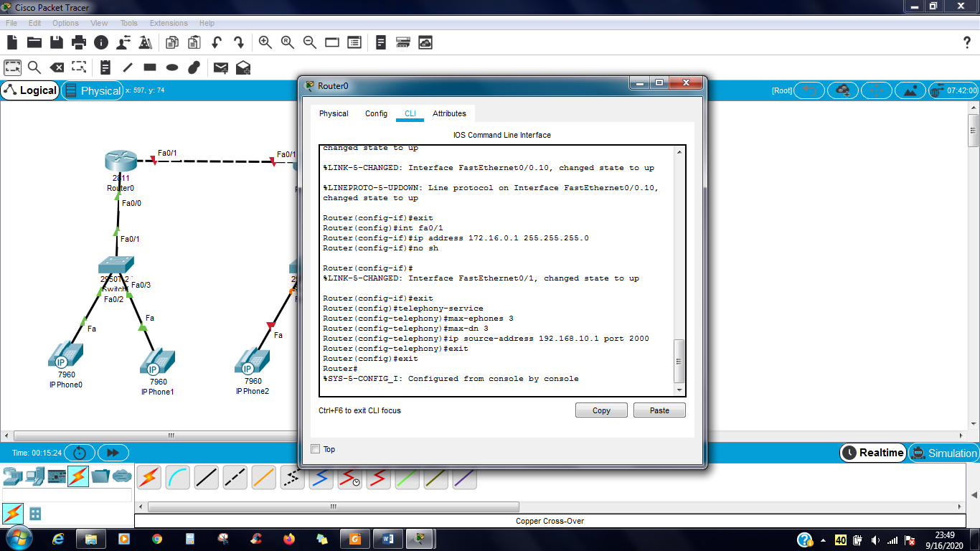Undo the last action

pos(217,42)
